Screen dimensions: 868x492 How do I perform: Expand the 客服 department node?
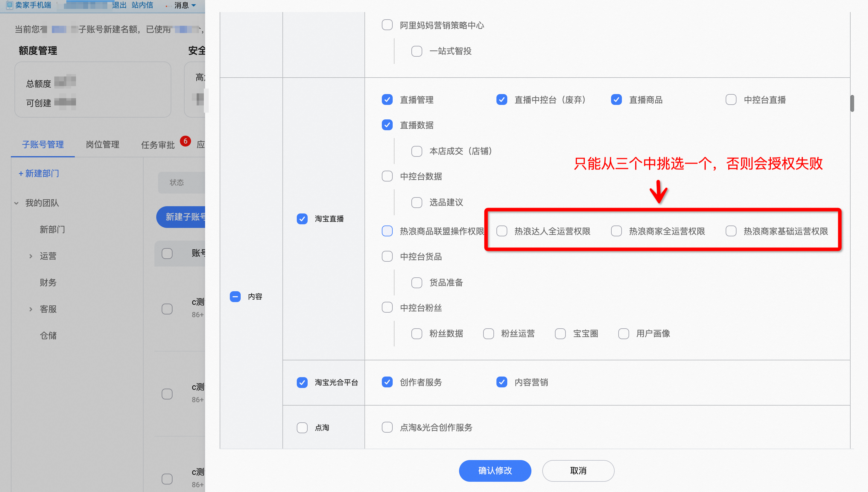point(31,309)
